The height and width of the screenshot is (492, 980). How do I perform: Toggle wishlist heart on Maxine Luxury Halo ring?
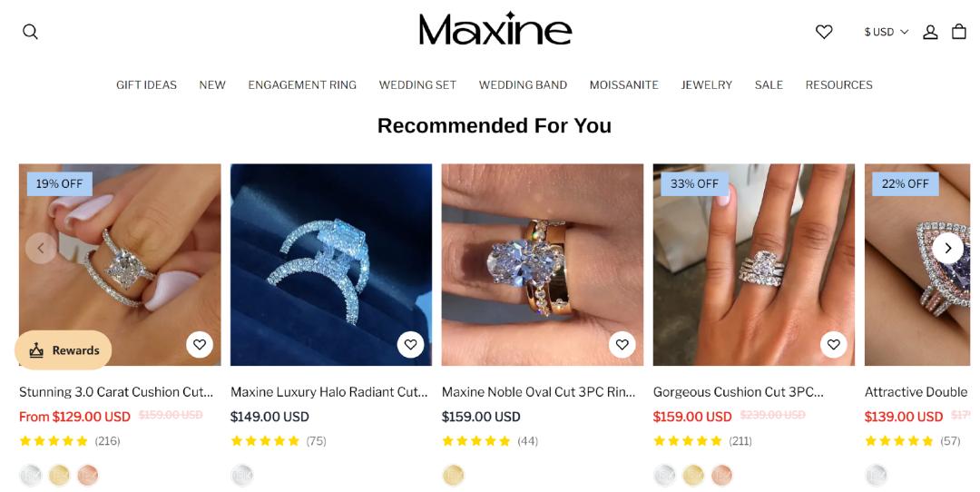(411, 344)
